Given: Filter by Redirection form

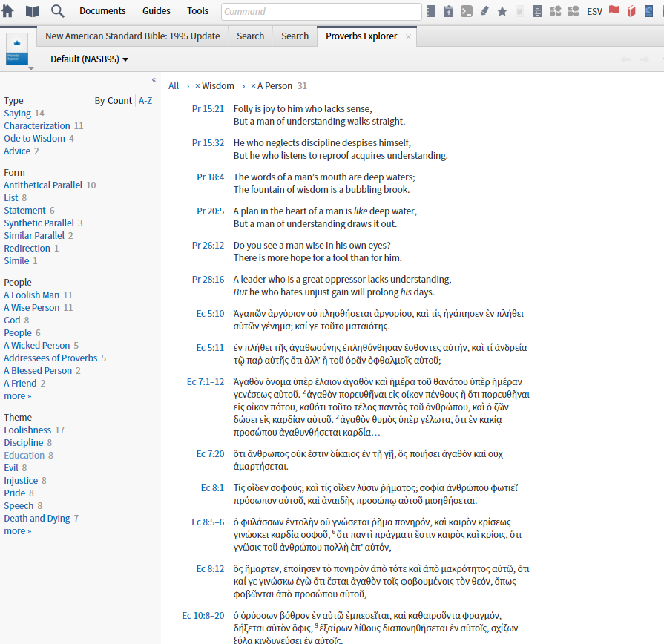Looking at the screenshot, I should pyautogui.click(x=27, y=249).
